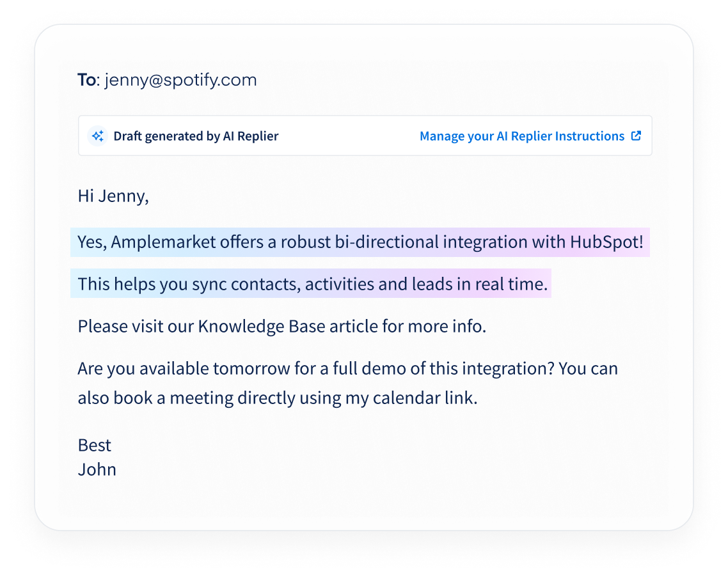Screen dimensions: 728x576
Task: Open Manage your AI Replier Instructions
Action: pyautogui.click(x=521, y=136)
